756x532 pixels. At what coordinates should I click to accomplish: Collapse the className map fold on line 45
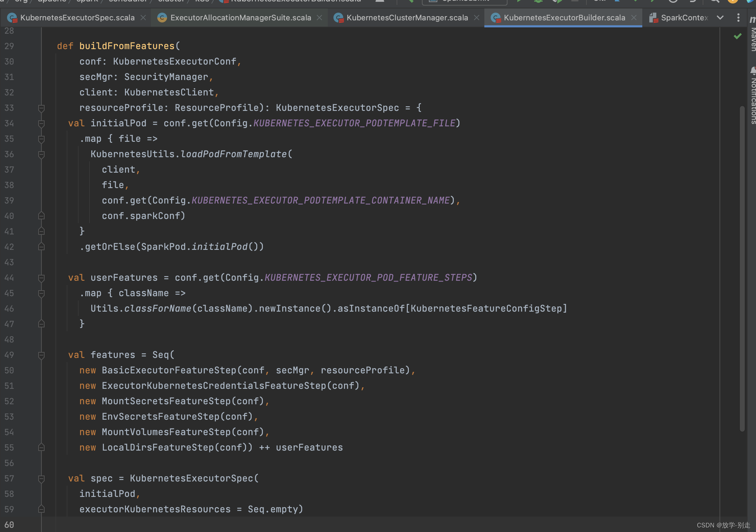(x=41, y=293)
